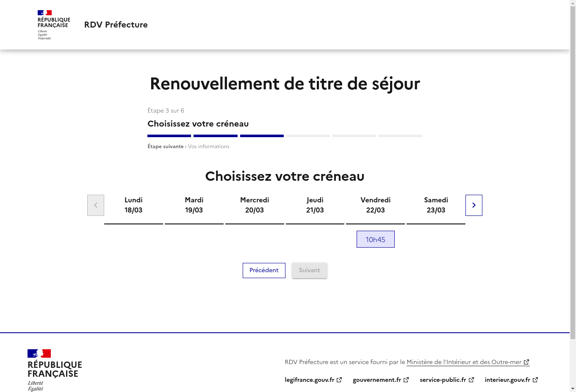Click the Renouvellement de titre de séjour heading

click(285, 84)
